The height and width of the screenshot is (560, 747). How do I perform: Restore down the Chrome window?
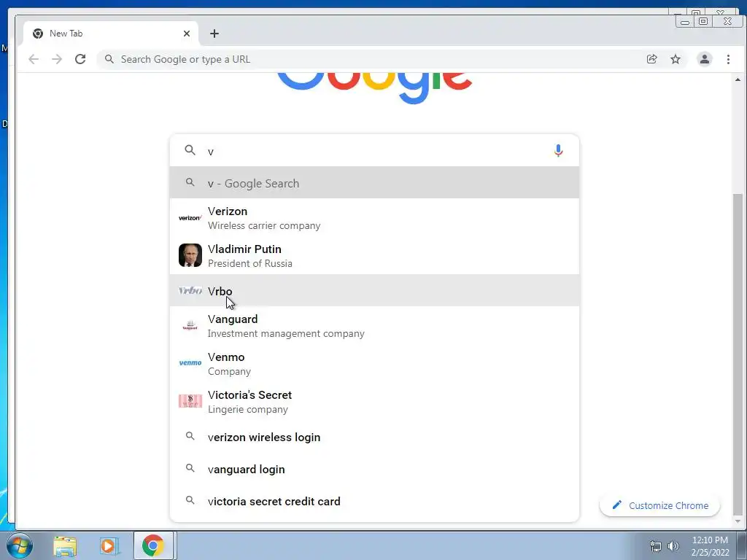click(x=703, y=21)
